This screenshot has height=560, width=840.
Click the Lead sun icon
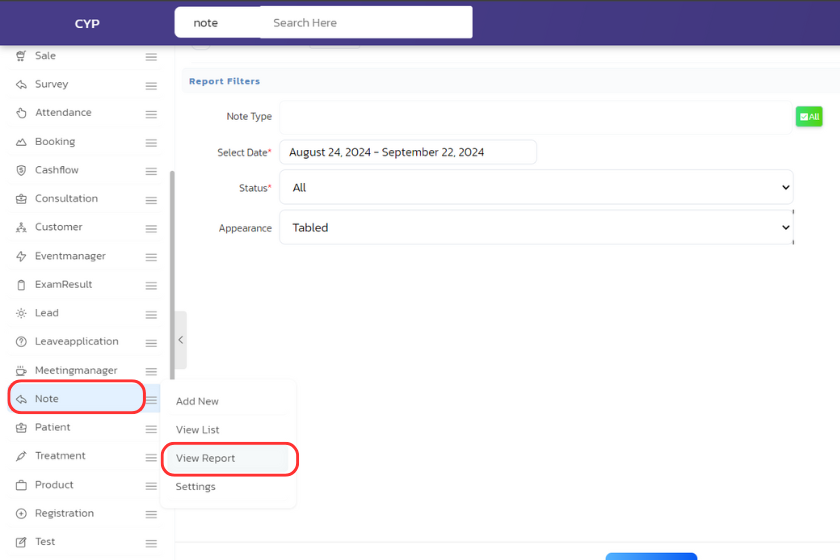tap(21, 313)
